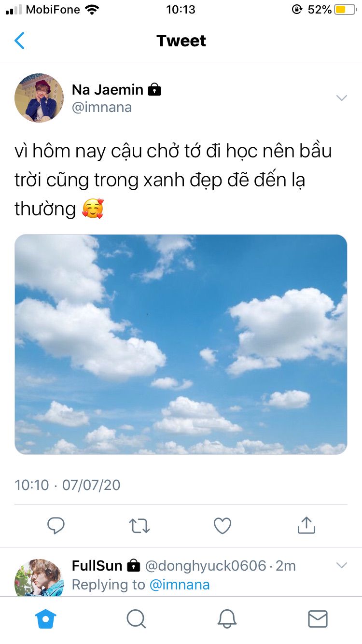Expand Na Jaemin tweet options chevron
The height and width of the screenshot is (644, 362).
[x=342, y=98]
